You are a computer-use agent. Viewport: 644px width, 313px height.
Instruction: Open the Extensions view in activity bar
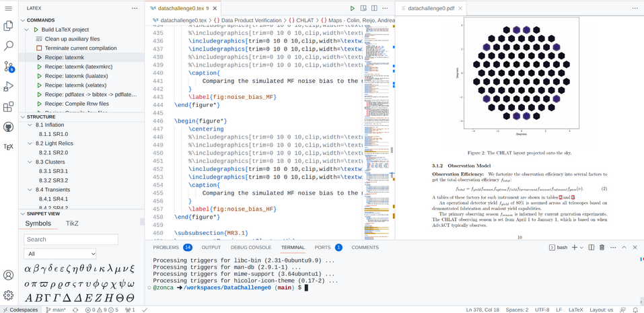9,106
